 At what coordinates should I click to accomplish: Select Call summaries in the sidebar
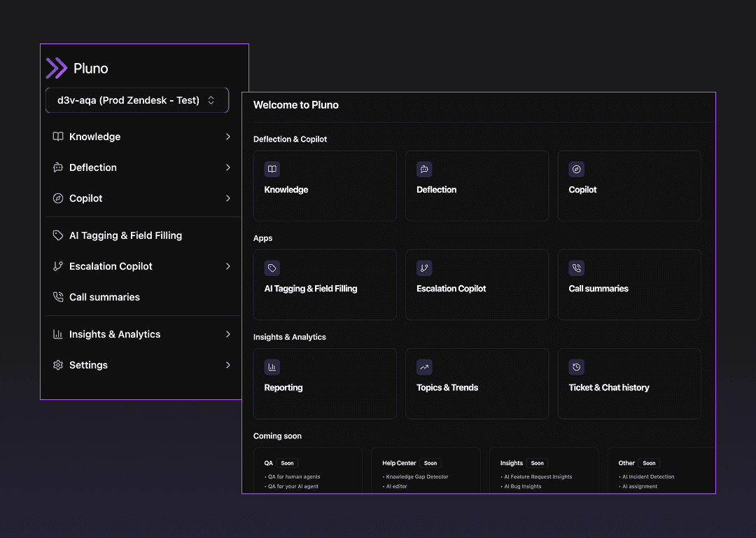(104, 297)
